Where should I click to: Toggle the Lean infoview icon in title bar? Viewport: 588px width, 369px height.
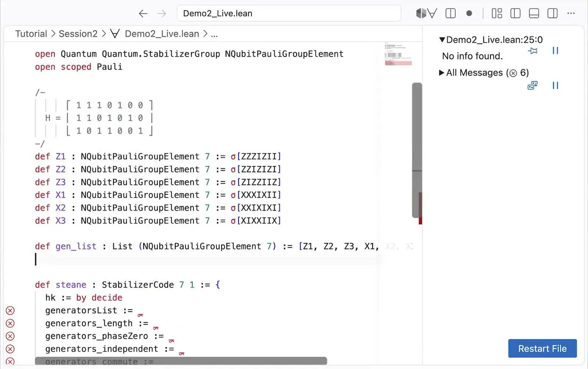click(426, 14)
